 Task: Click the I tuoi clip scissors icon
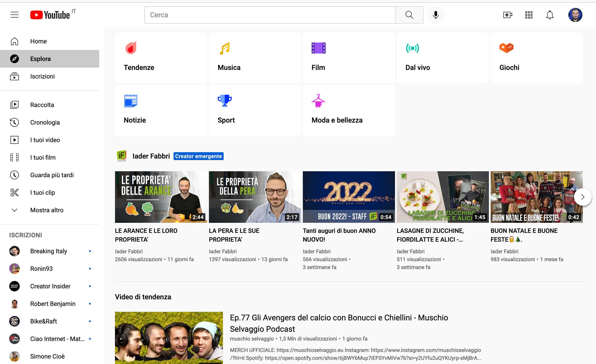point(14,193)
